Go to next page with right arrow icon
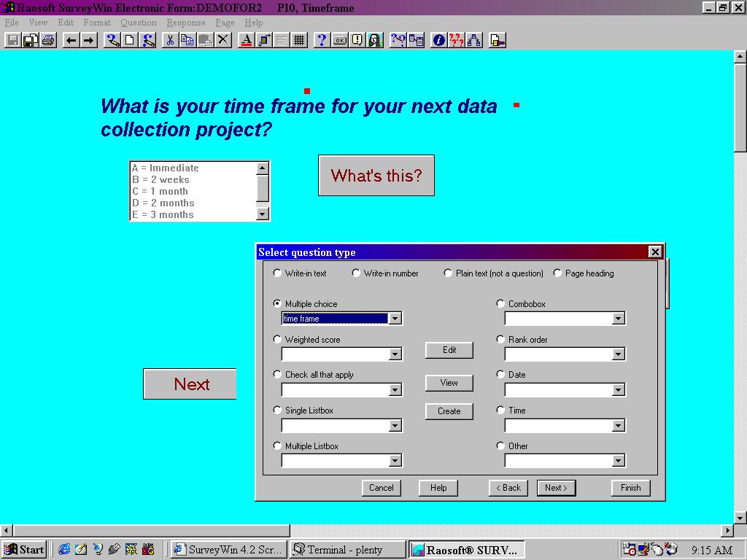The height and width of the screenshot is (560, 747). pyautogui.click(x=88, y=40)
